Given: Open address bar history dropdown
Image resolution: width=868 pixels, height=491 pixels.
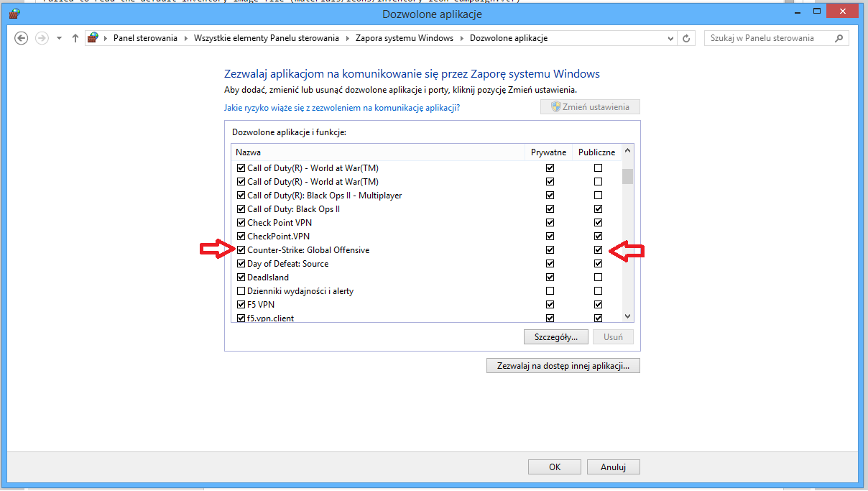Looking at the screenshot, I should click(x=671, y=38).
